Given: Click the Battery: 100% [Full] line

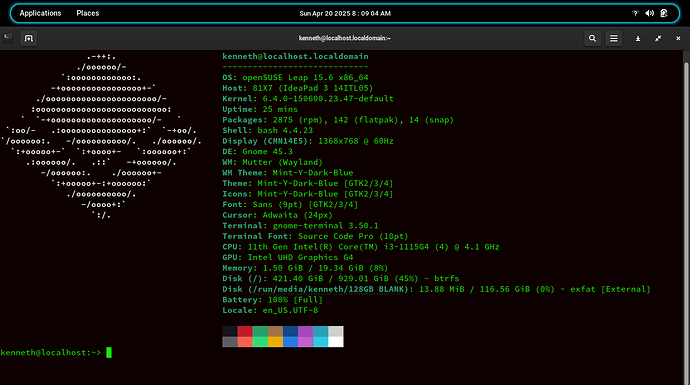Looking at the screenshot, I should coord(272,299).
